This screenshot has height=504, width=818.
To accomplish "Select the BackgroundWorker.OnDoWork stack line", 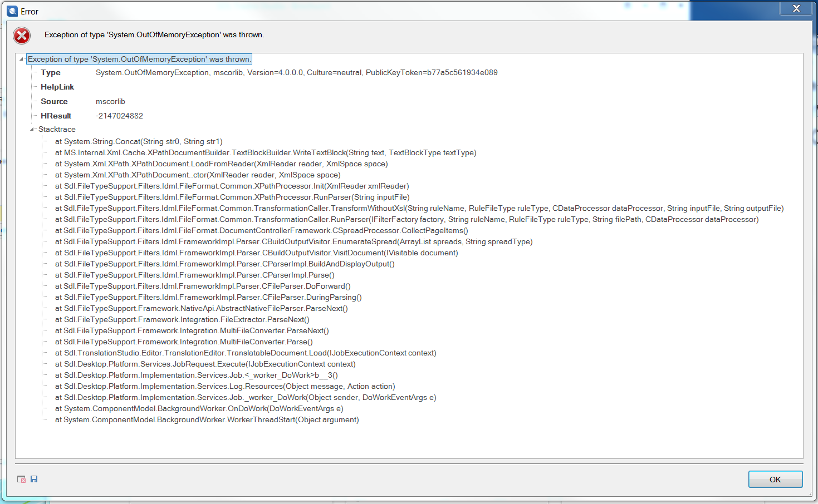I will 199,408.
